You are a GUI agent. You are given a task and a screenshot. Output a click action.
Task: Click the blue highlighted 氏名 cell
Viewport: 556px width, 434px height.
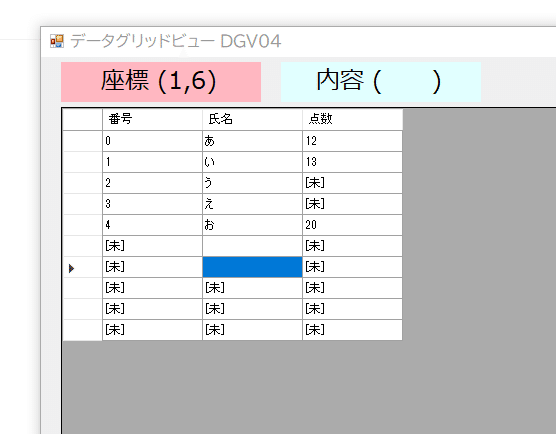tap(252, 267)
